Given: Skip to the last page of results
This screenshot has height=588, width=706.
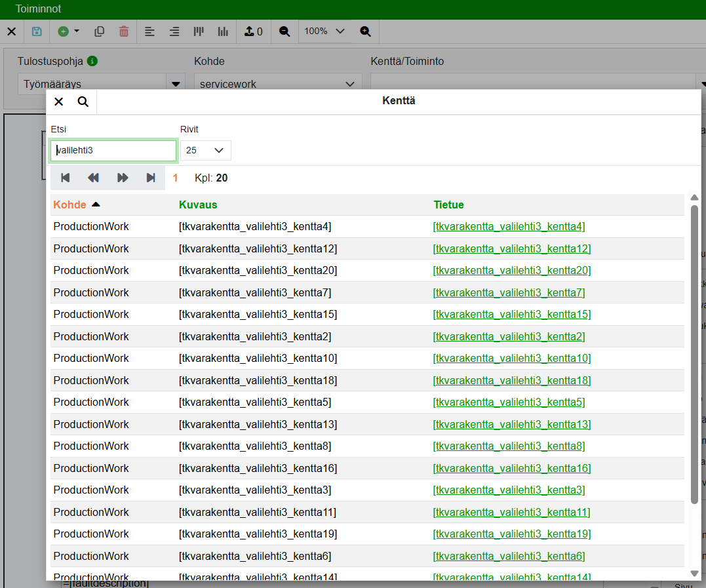Looking at the screenshot, I should 151,178.
